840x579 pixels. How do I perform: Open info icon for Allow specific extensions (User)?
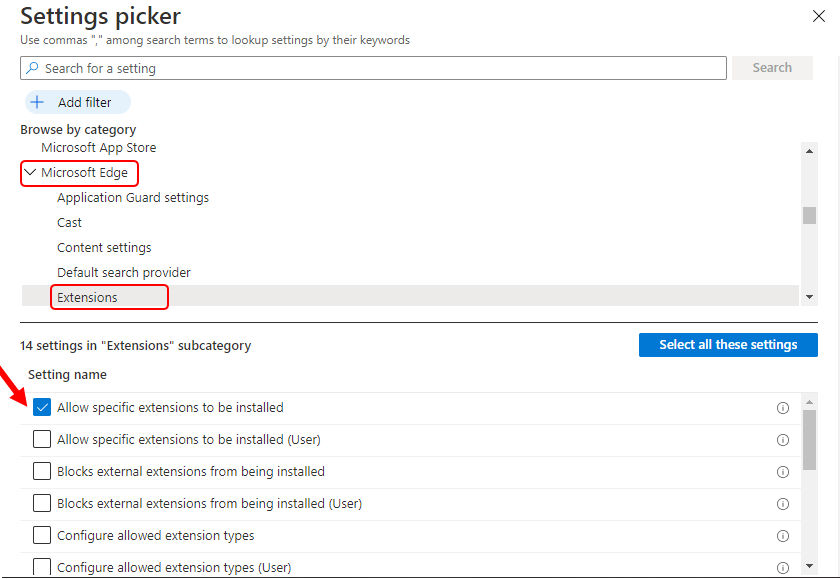tap(783, 440)
